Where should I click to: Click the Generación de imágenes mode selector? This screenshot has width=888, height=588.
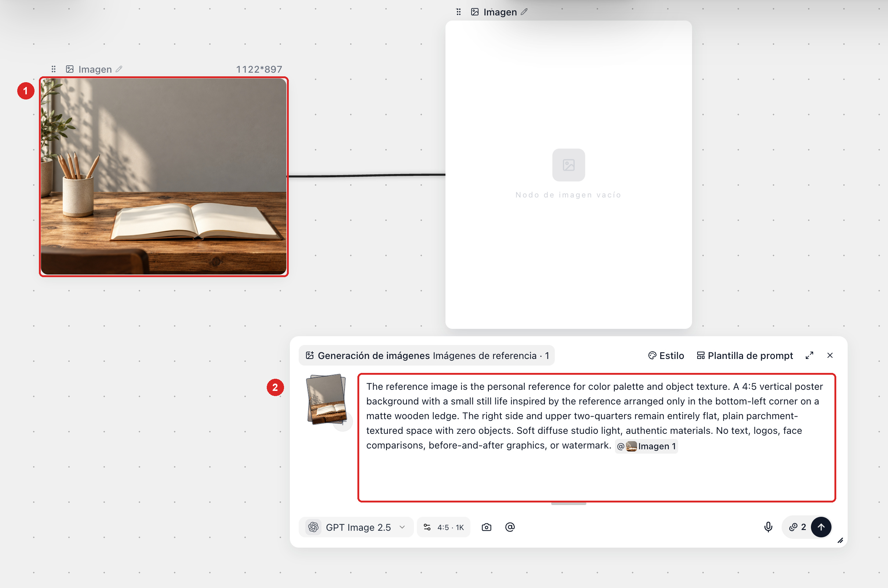(x=427, y=356)
